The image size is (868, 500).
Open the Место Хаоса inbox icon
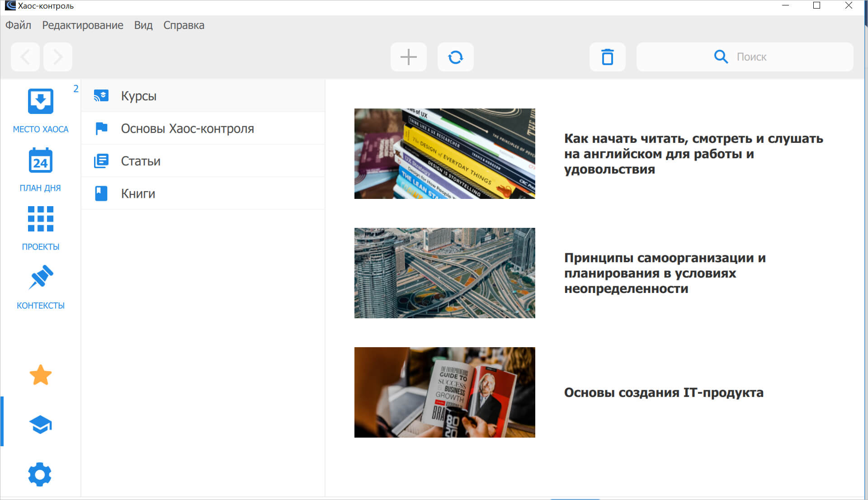tap(41, 101)
